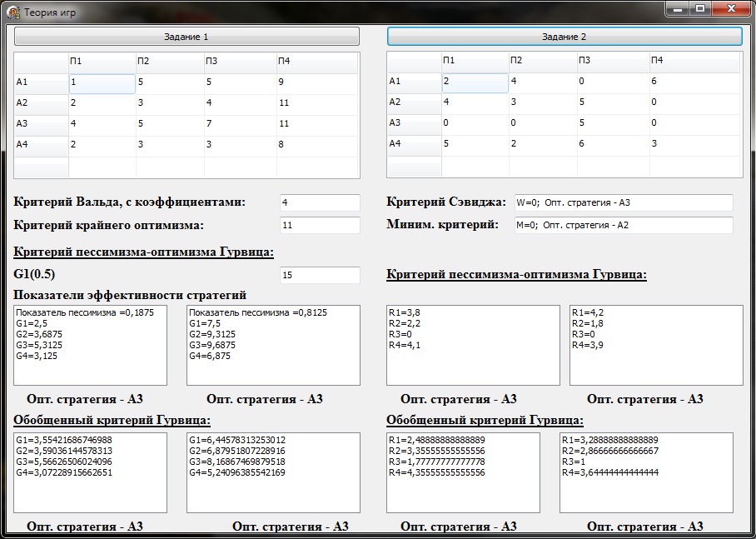Click the text box starting with R1=3,28888888888889
The height and width of the screenshot is (539, 756).
(646, 472)
